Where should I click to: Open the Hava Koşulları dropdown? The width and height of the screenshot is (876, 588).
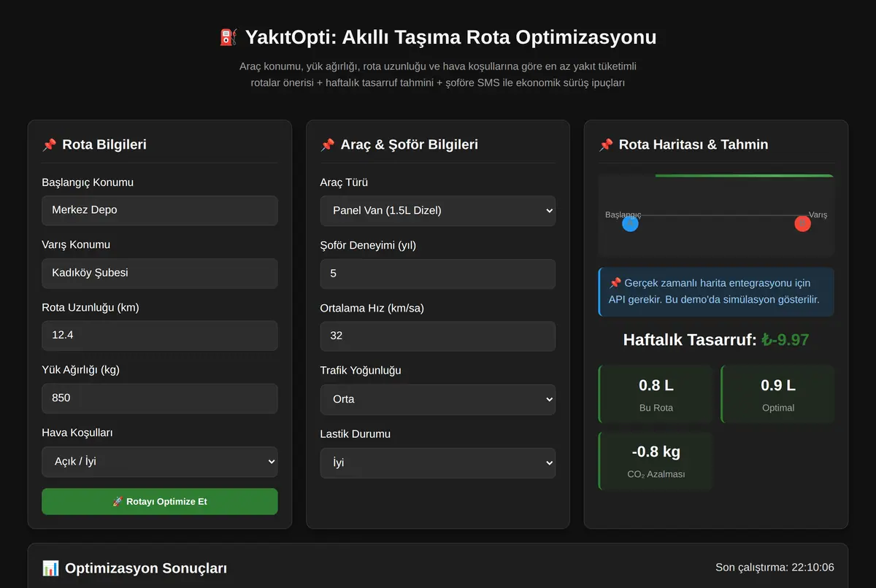pos(160,462)
